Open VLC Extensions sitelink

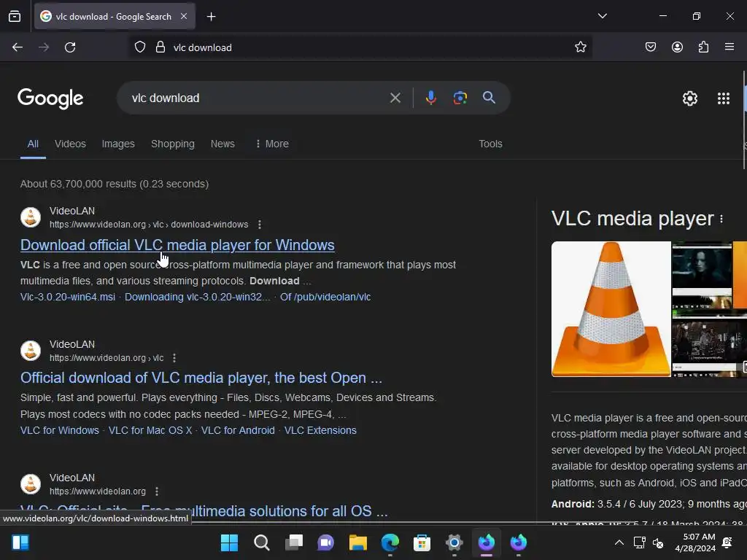(320, 430)
